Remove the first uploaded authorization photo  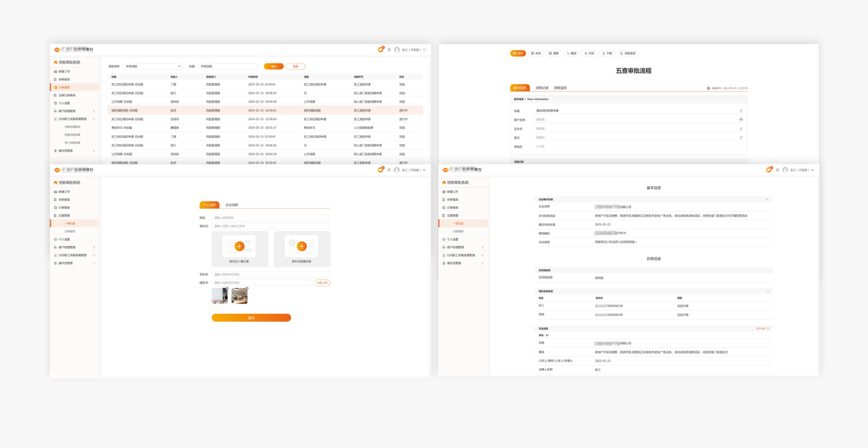pyautogui.click(x=228, y=289)
